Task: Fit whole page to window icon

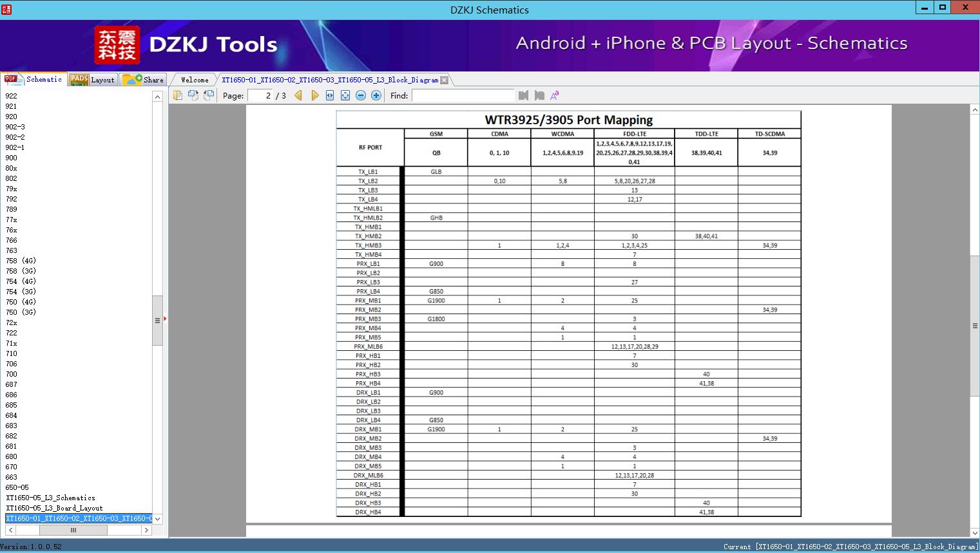Action: click(345, 95)
